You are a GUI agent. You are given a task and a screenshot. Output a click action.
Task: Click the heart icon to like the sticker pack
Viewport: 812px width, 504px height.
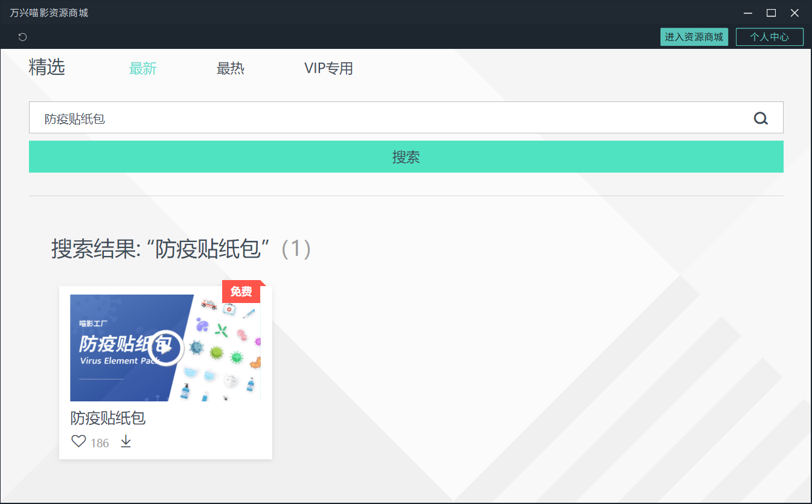point(78,441)
